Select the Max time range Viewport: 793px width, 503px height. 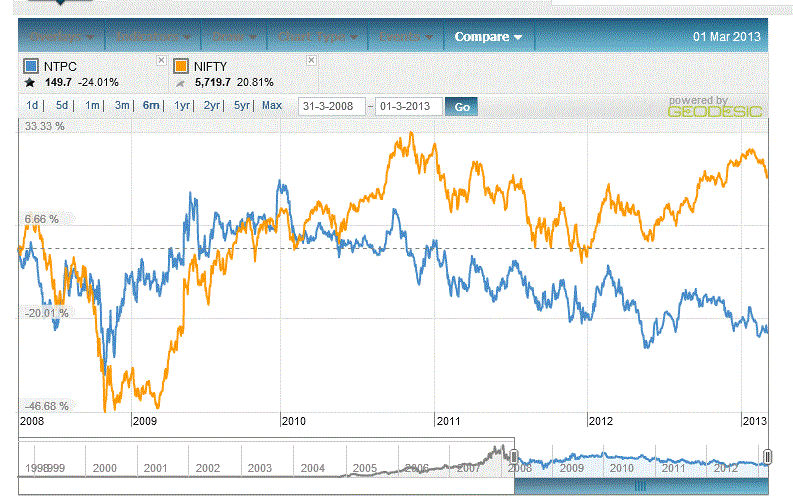pyautogui.click(x=272, y=105)
